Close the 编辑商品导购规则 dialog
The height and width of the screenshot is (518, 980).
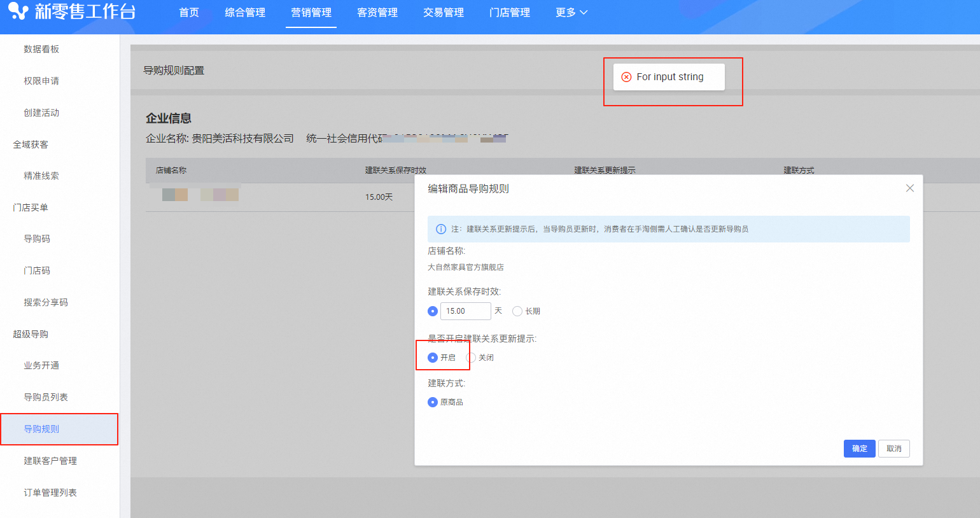(x=909, y=188)
